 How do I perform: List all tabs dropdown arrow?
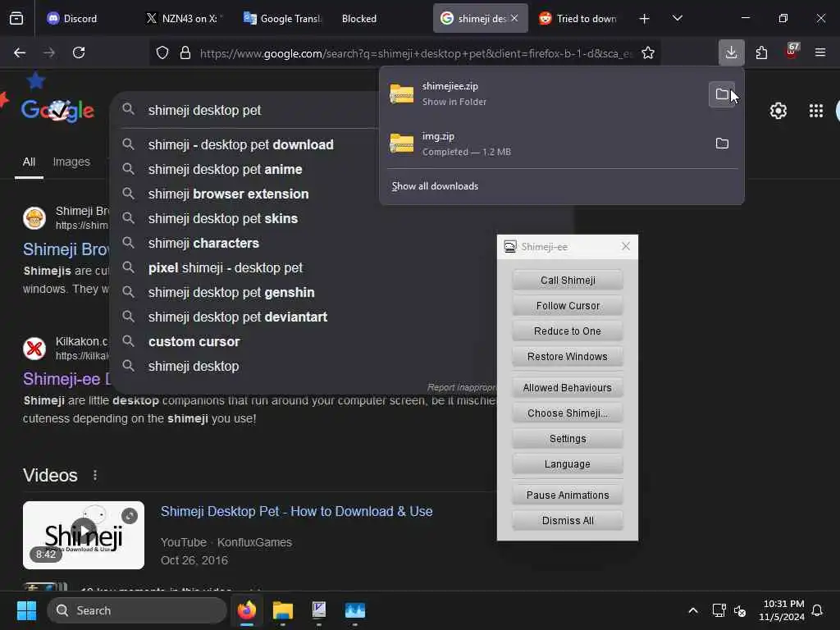pos(677,18)
